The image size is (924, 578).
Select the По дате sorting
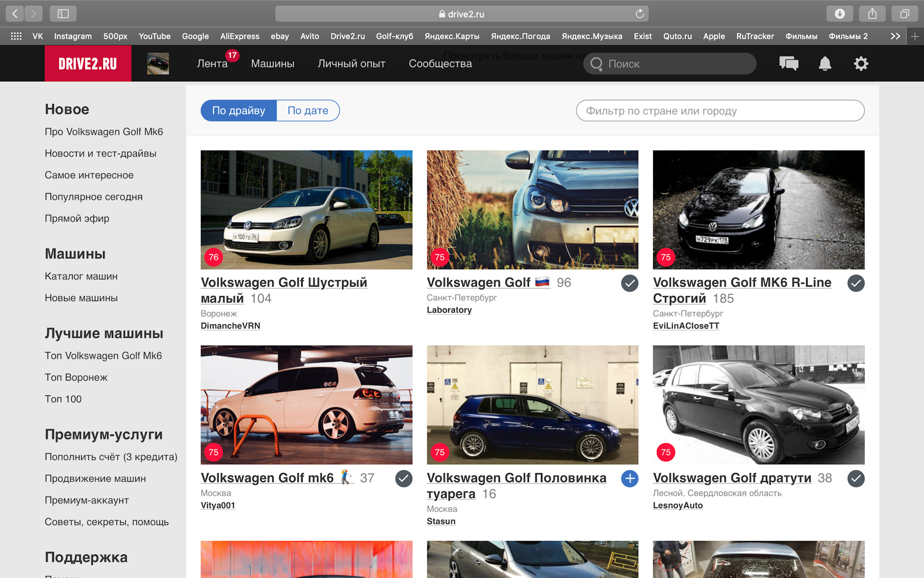pos(308,111)
